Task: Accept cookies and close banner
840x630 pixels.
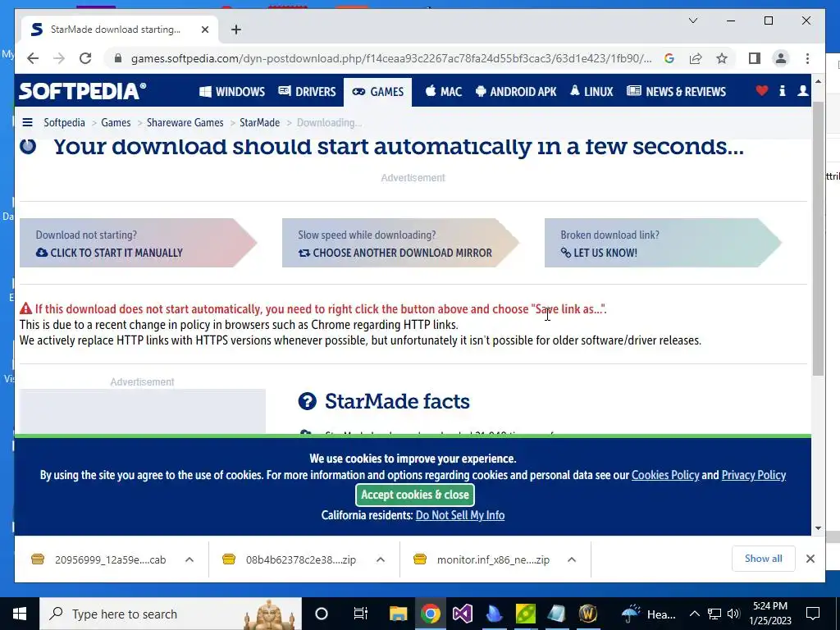Action: [414, 495]
